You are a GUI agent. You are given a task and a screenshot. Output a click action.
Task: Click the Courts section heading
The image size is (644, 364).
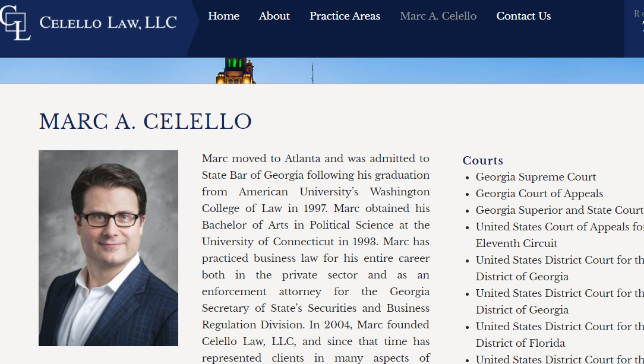[482, 160]
